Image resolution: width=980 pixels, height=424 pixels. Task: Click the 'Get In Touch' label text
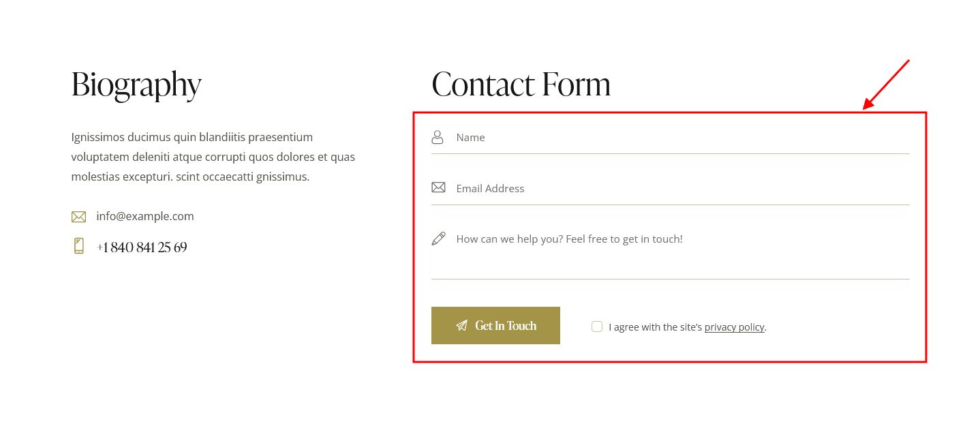[x=506, y=326]
